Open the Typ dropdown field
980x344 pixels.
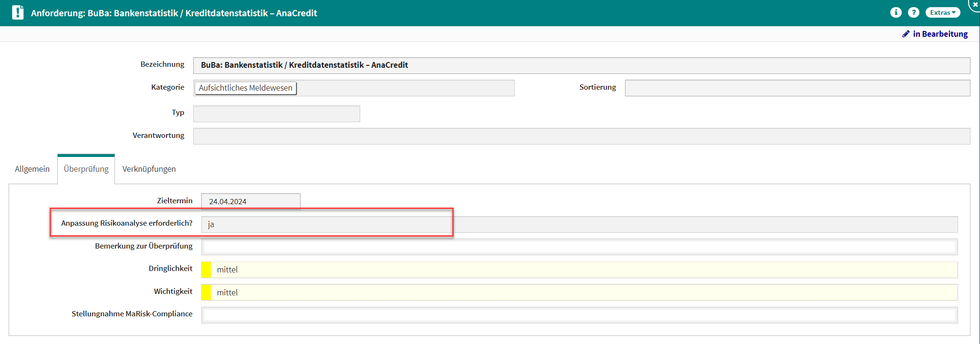[276, 114]
